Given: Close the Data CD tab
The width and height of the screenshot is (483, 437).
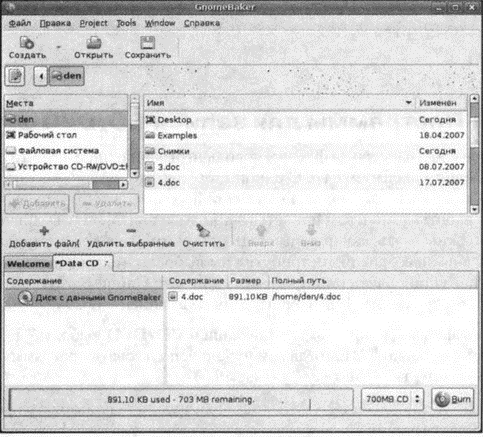Looking at the screenshot, I should point(106,263).
